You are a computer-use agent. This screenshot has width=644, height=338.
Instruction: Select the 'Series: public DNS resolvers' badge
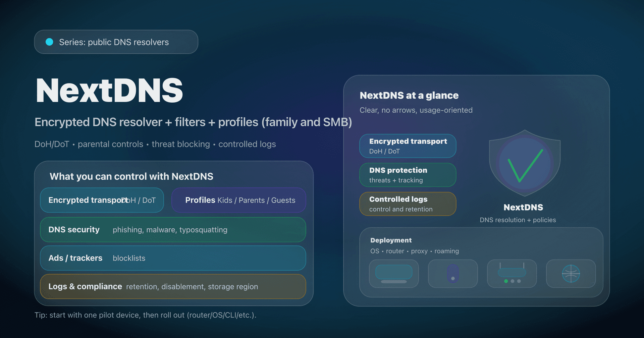click(x=116, y=42)
